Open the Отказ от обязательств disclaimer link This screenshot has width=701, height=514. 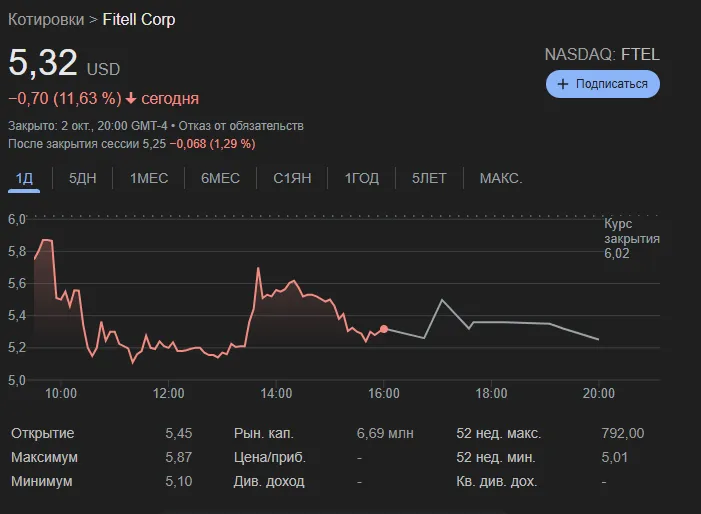(x=241, y=126)
